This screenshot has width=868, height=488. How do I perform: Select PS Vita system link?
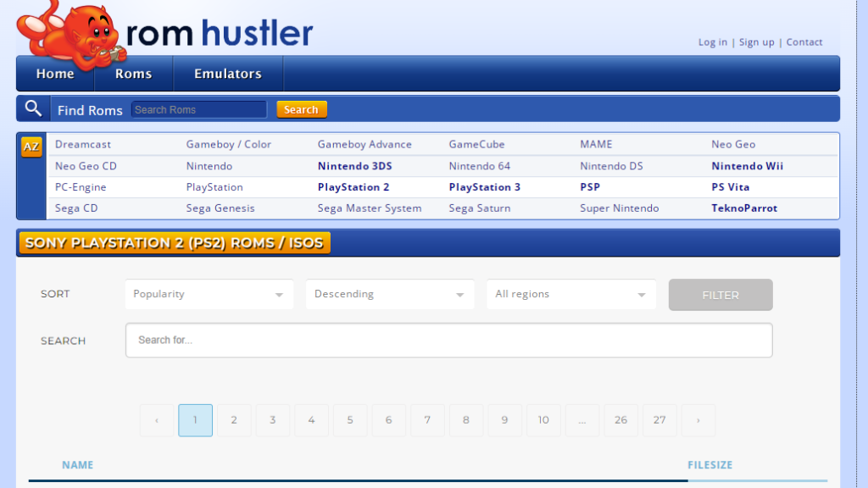(x=731, y=187)
